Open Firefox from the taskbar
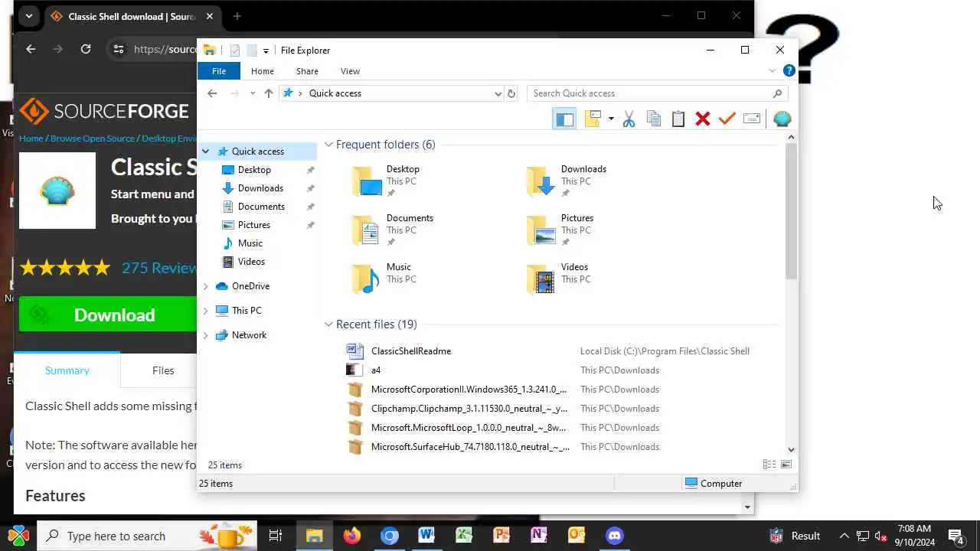Screen dimensions: 980x551 coord(351,536)
